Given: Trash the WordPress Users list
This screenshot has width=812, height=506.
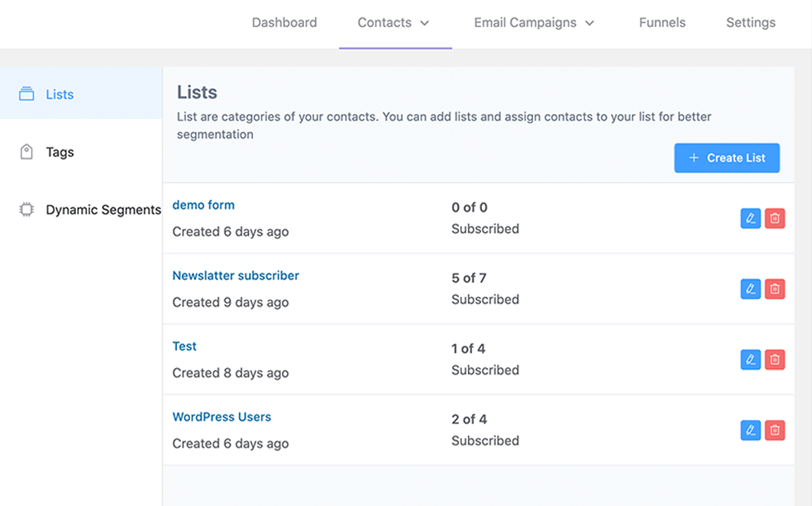Looking at the screenshot, I should 775,430.
